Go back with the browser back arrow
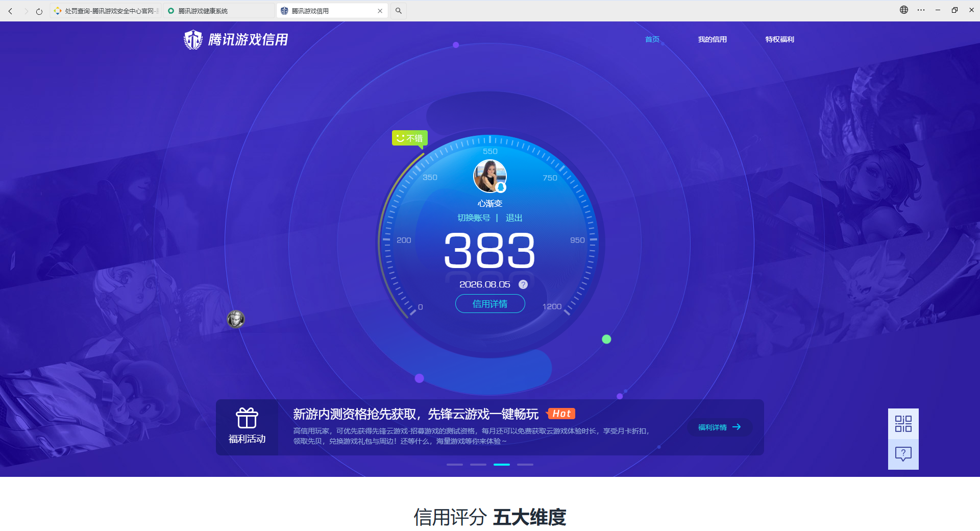This screenshot has height=531, width=980. pos(10,11)
